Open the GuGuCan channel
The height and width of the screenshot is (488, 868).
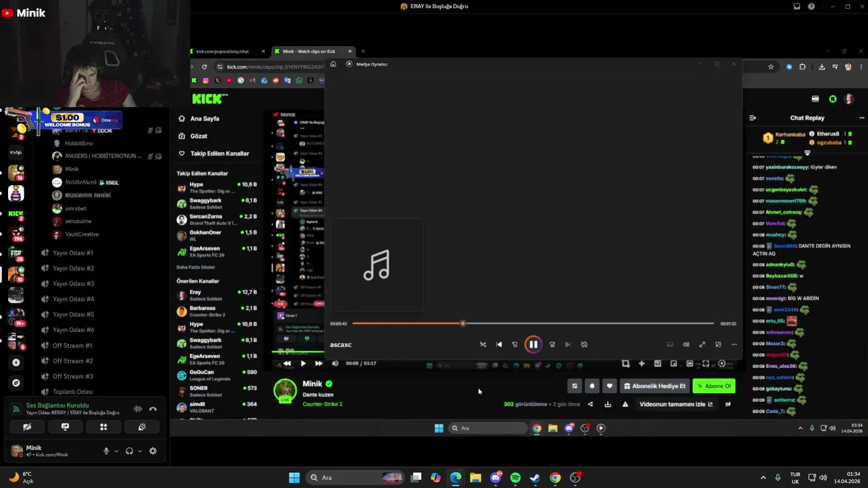coord(217,375)
